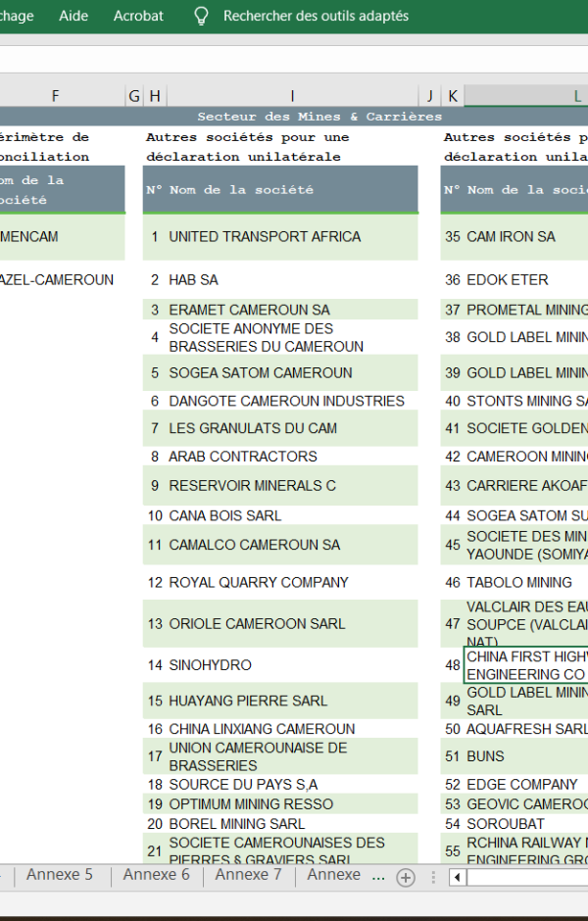Select cell ROYAL QUARRY COMPANY
Image resolution: width=588 pixels, height=921 pixels.
coord(293,582)
